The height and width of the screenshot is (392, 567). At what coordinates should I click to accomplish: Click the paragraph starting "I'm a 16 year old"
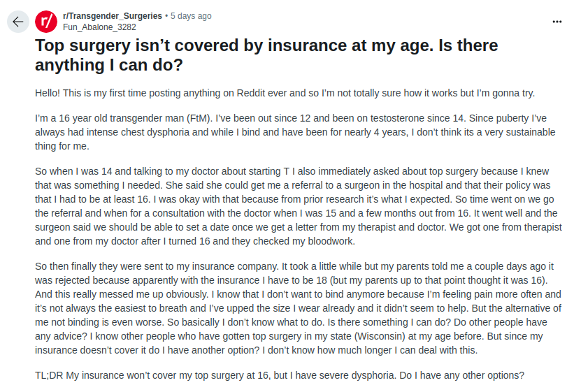295,132
